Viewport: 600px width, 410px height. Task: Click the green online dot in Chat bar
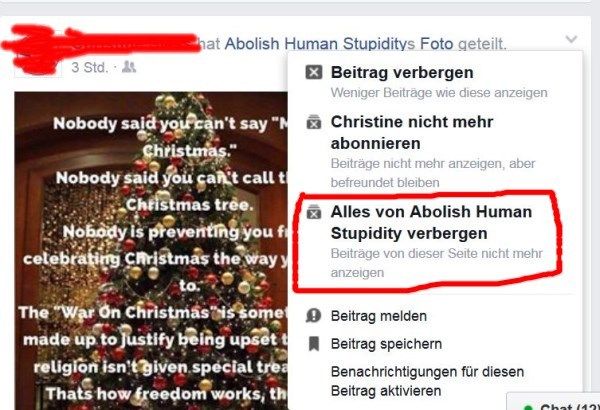[x=528, y=407]
